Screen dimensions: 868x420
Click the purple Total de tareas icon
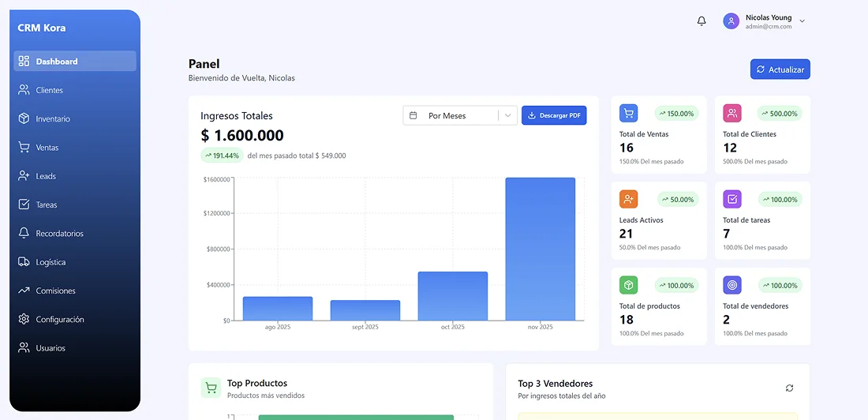tap(731, 199)
